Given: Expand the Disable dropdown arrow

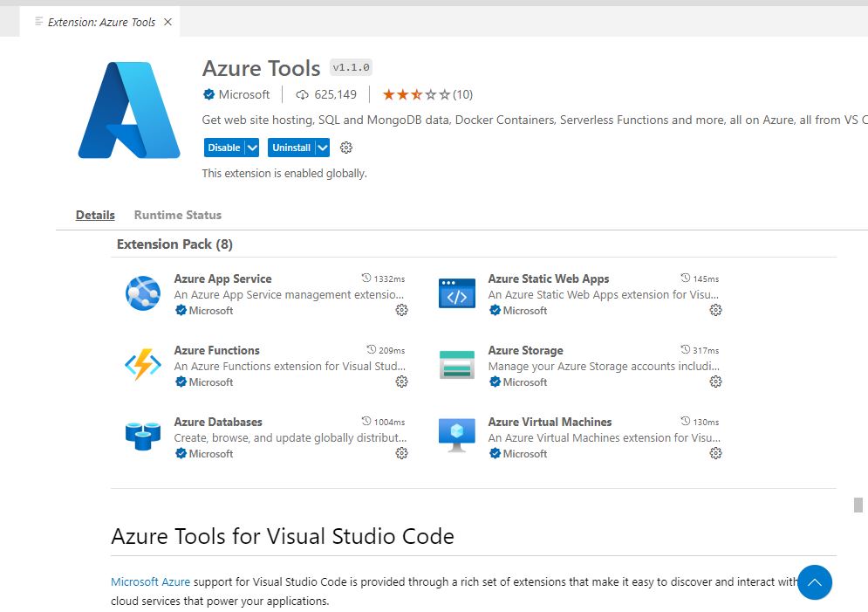Looking at the screenshot, I should [x=252, y=148].
